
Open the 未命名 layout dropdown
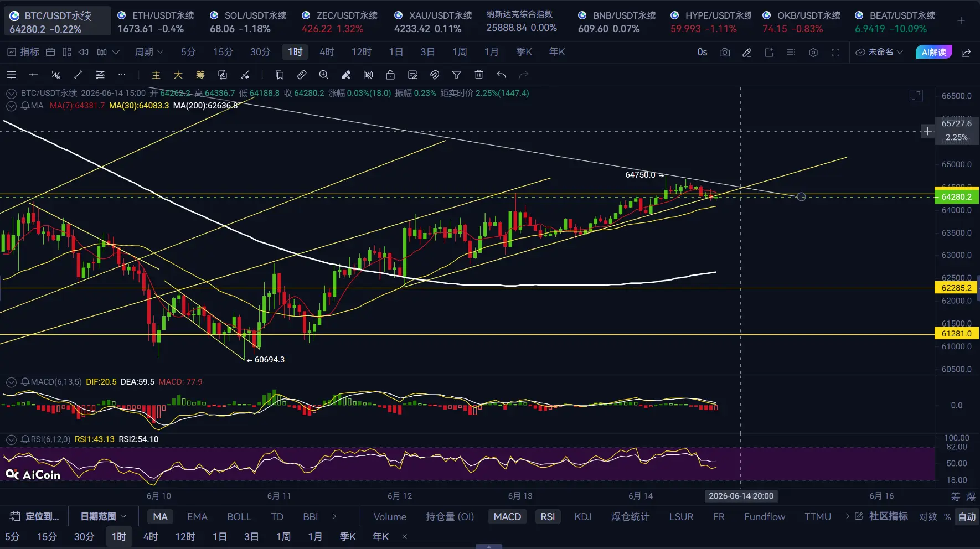coord(880,52)
